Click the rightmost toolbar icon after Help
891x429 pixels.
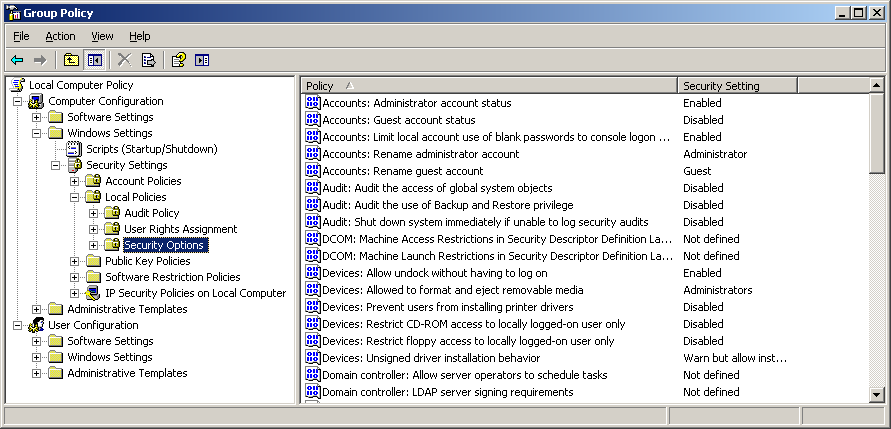click(x=202, y=60)
